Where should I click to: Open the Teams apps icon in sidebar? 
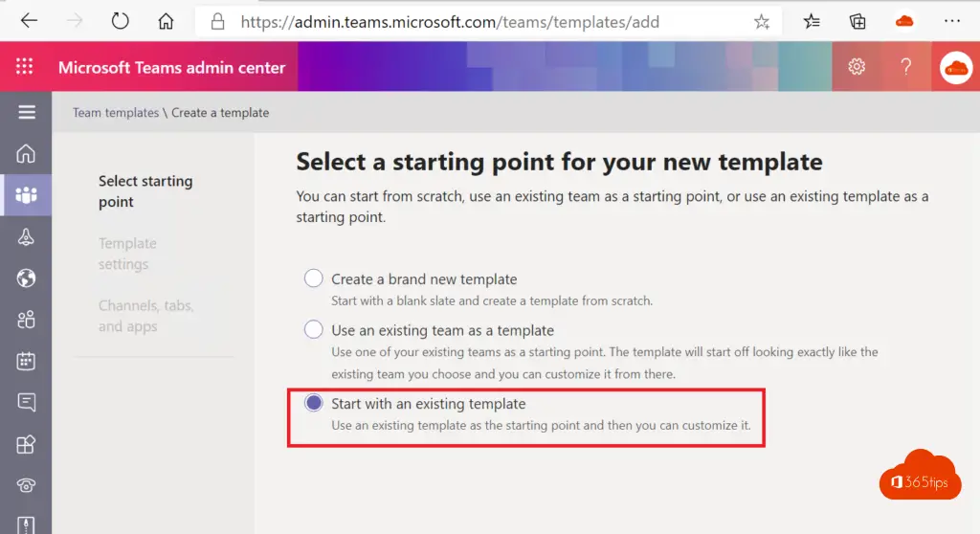tap(26, 444)
